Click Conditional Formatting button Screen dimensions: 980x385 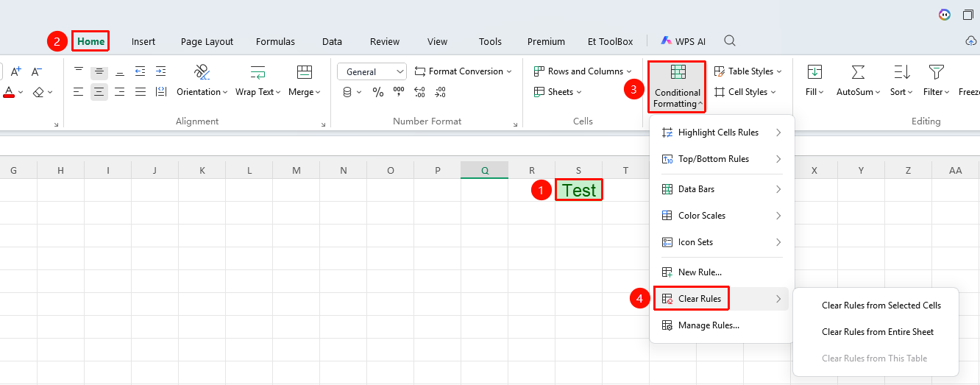click(677, 86)
